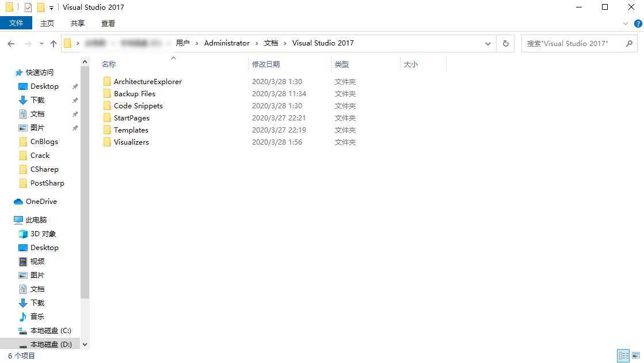Image resolution: width=644 pixels, height=363 pixels.
Task: Select 此电脑 in the navigation pane
Action: coord(36,220)
